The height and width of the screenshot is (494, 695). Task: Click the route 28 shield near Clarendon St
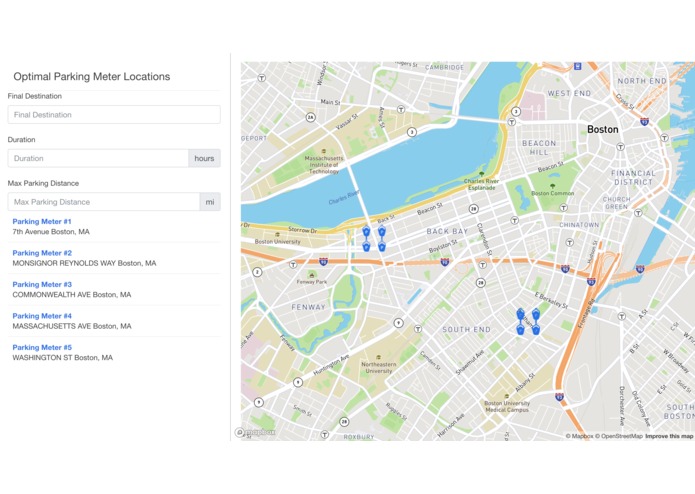tap(473, 209)
